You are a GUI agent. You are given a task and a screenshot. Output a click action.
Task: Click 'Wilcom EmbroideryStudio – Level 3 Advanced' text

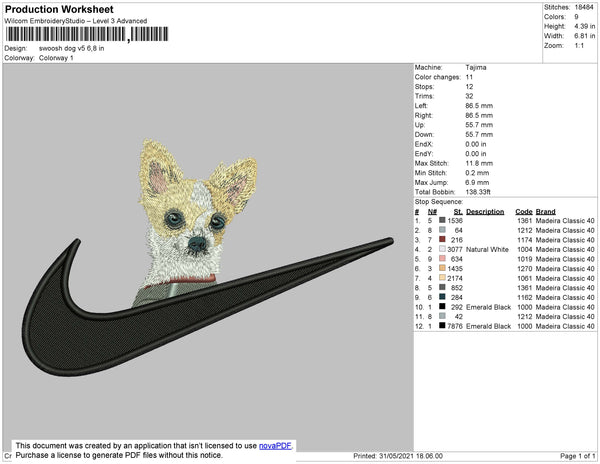(x=76, y=21)
